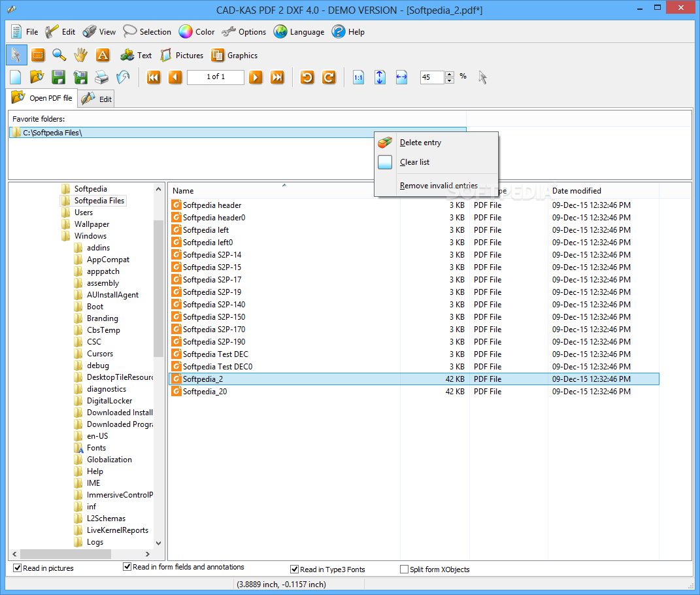700x595 pixels.
Task: Select the arrow pointer tool
Action: [x=16, y=56]
